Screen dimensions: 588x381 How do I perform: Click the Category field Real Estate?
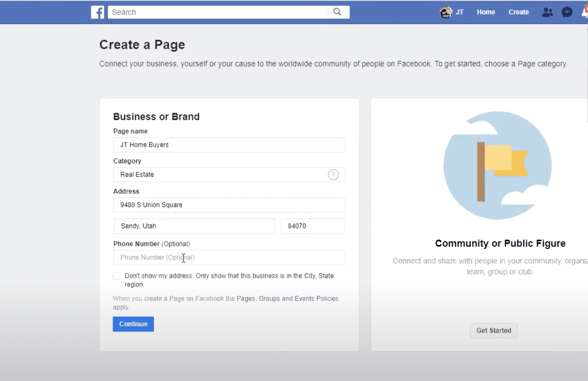[229, 175]
